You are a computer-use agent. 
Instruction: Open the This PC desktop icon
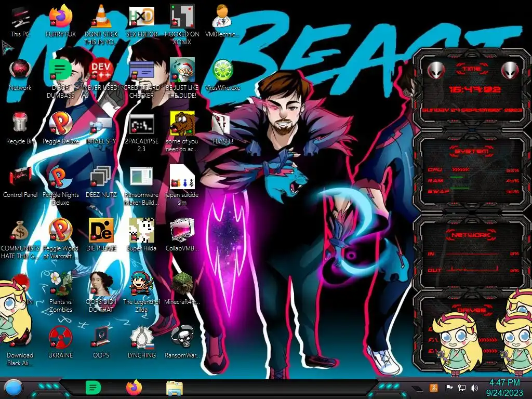tap(20, 18)
